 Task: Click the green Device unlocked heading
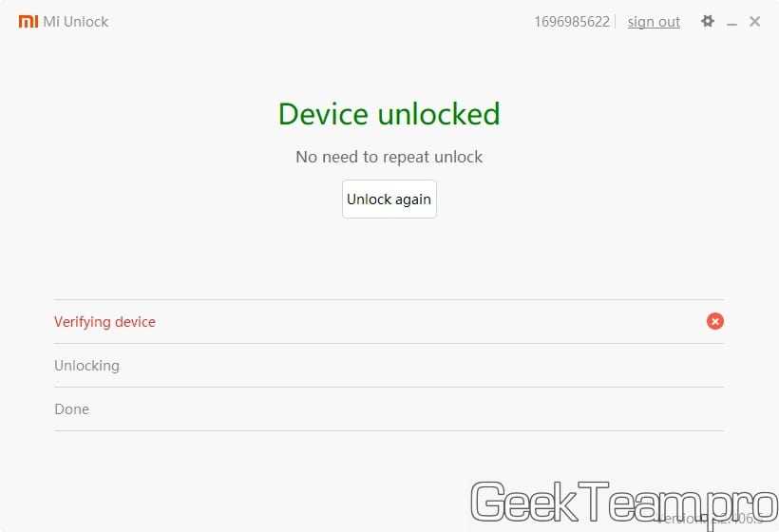pos(389,114)
